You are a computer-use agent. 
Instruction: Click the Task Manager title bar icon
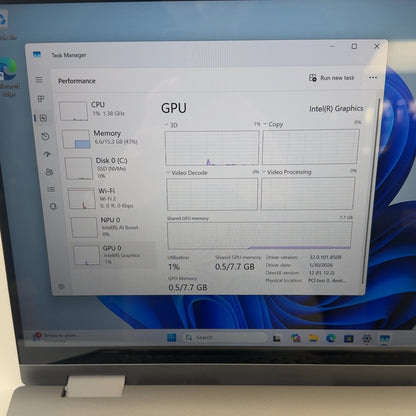coord(37,54)
